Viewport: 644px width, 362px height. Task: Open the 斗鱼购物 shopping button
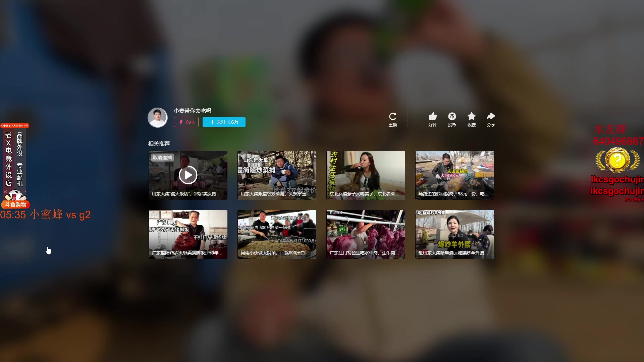[x=15, y=204]
